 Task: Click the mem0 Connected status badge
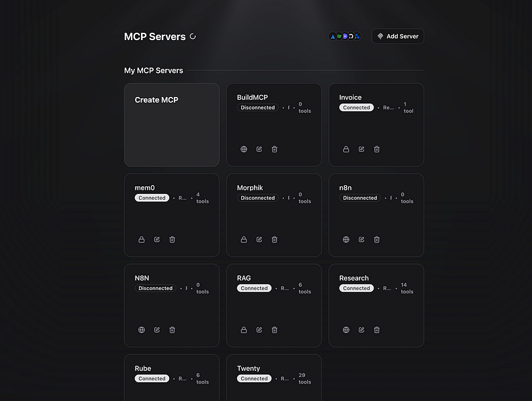tap(152, 198)
